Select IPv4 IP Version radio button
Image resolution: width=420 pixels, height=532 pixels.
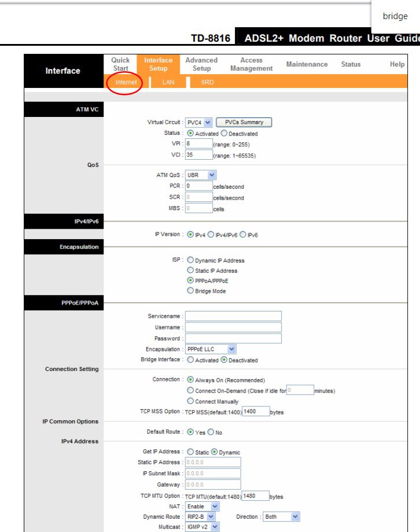(190, 234)
